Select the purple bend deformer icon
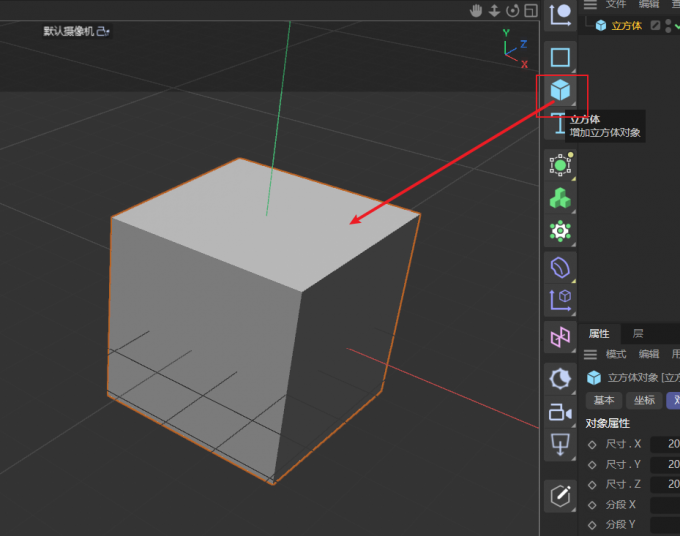 click(x=560, y=267)
